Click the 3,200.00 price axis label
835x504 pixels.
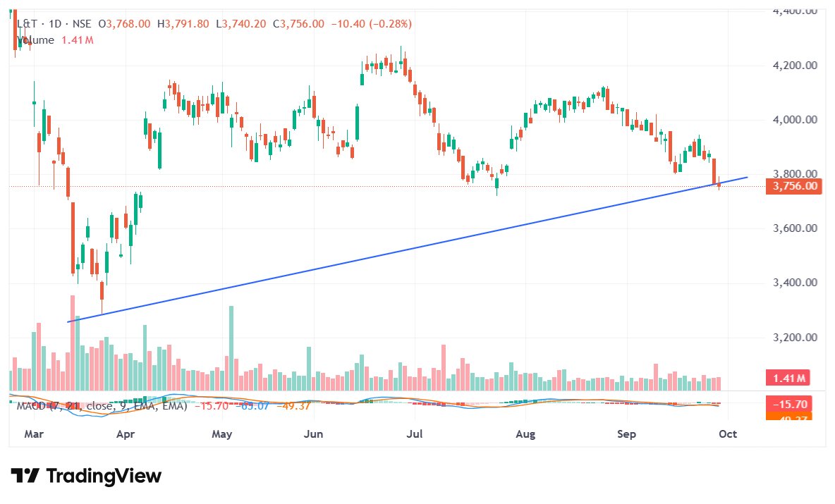point(795,338)
